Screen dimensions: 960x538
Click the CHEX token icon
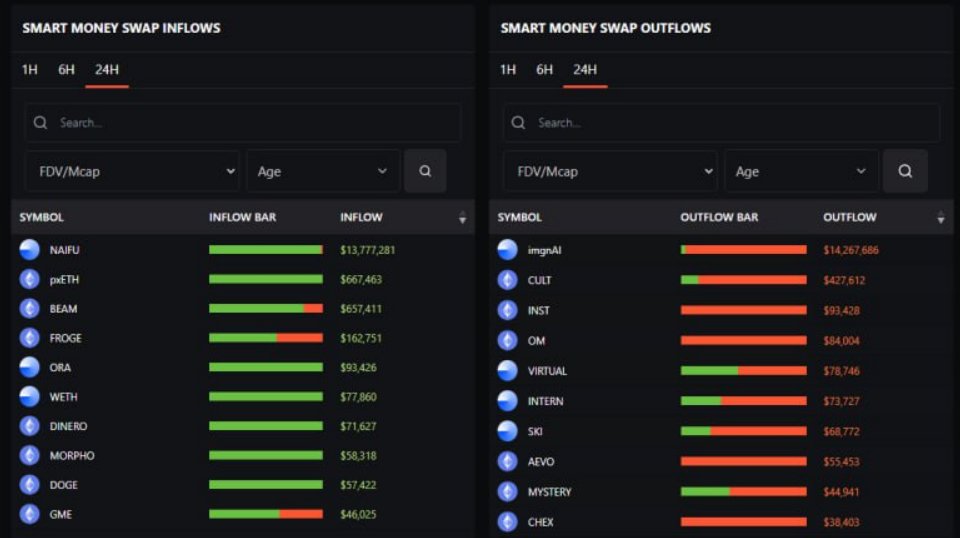point(508,522)
